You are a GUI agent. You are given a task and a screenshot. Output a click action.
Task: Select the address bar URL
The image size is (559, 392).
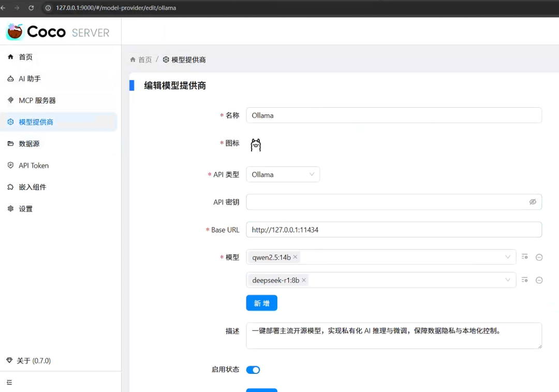coord(116,8)
